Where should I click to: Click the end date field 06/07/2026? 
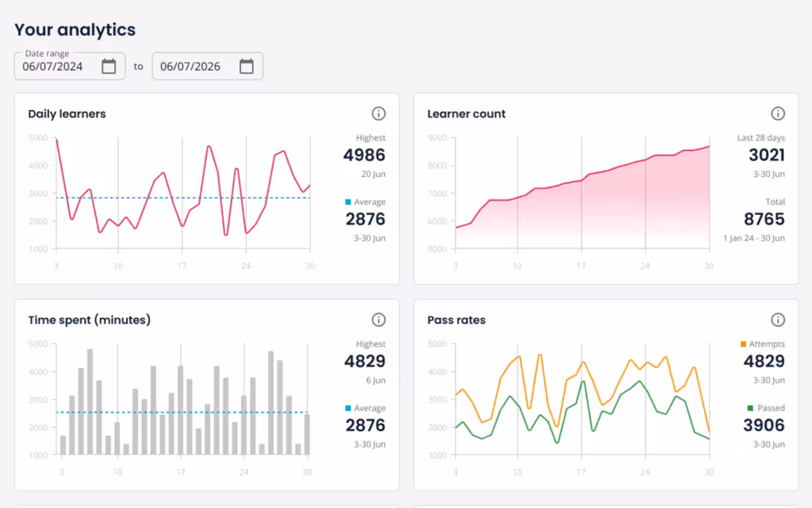[207, 67]
